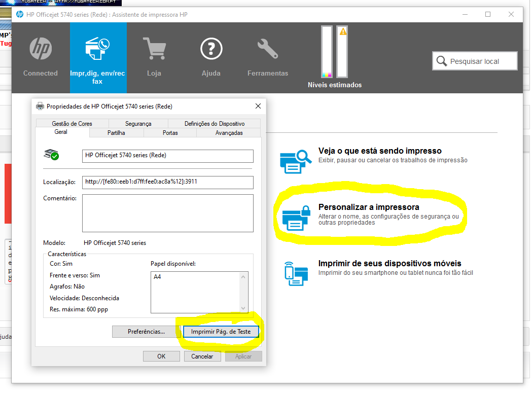
Task: Open the Preferências button
Action: click(146, 332)
